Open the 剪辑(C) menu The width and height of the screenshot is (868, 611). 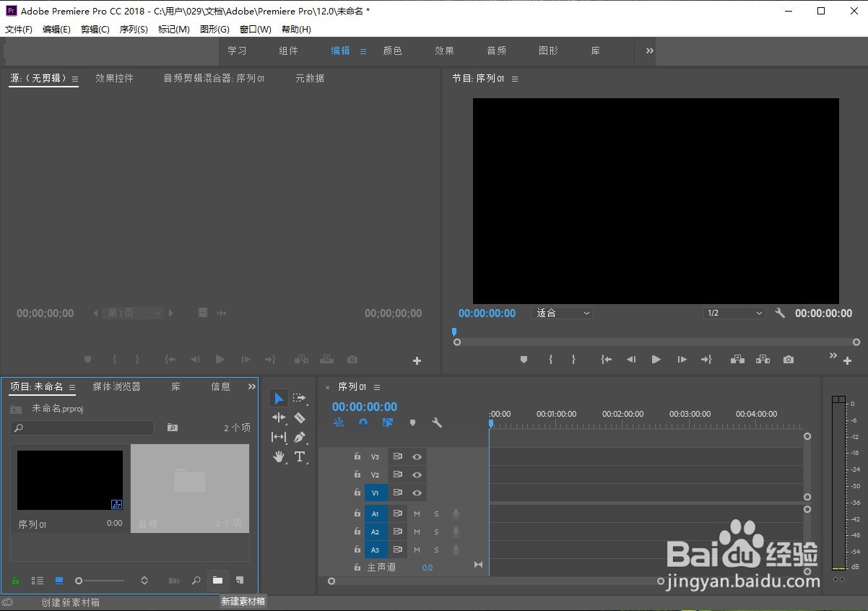click(95, 30)
